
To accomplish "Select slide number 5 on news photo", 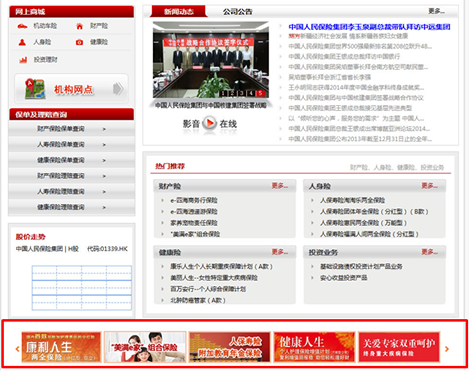I will tap(260, 93).
